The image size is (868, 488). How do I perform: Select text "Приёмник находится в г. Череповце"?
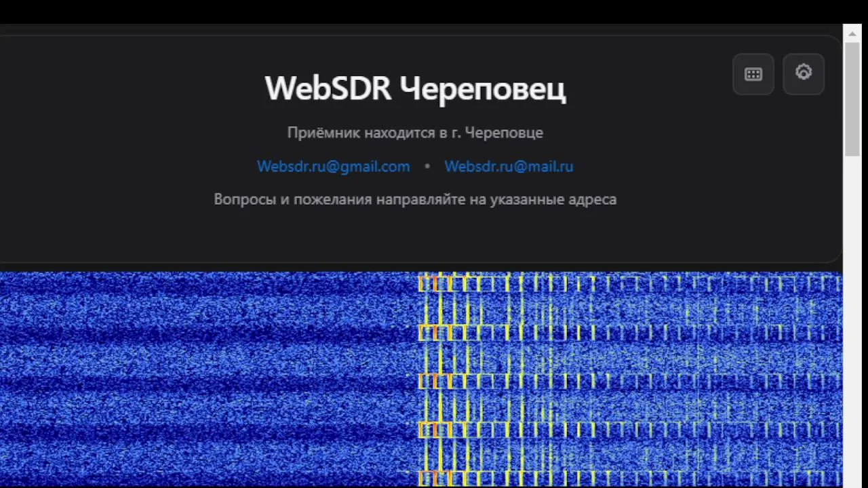tap(415, 133)
